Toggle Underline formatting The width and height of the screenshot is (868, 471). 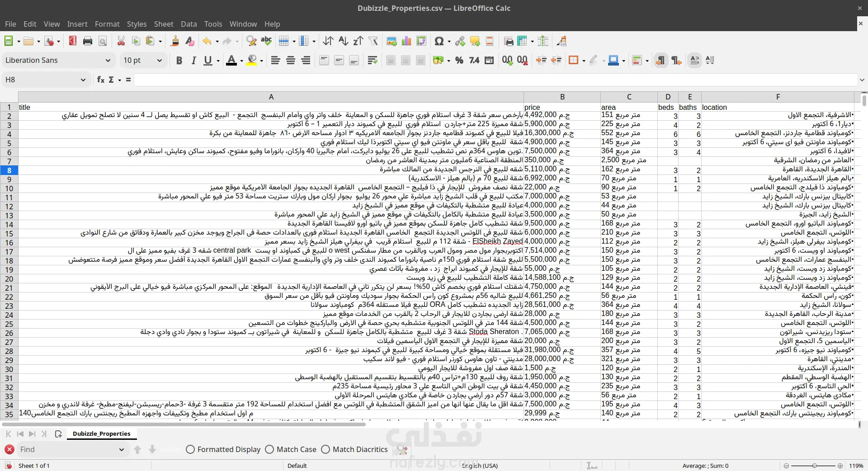pyautogui.click(x=208, y=60)
